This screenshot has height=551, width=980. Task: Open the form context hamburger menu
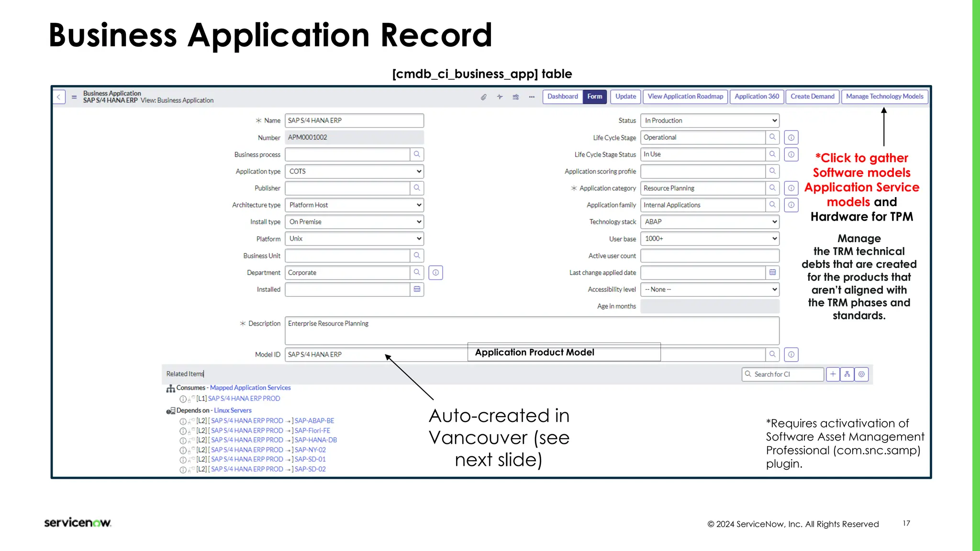pyautogui.click(x=74, y=97)
